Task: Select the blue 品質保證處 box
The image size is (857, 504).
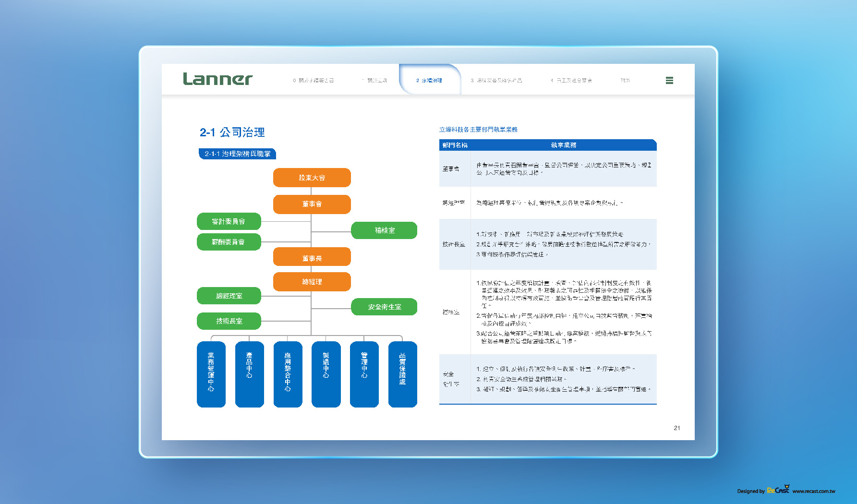Action: (x=403, y=374)
